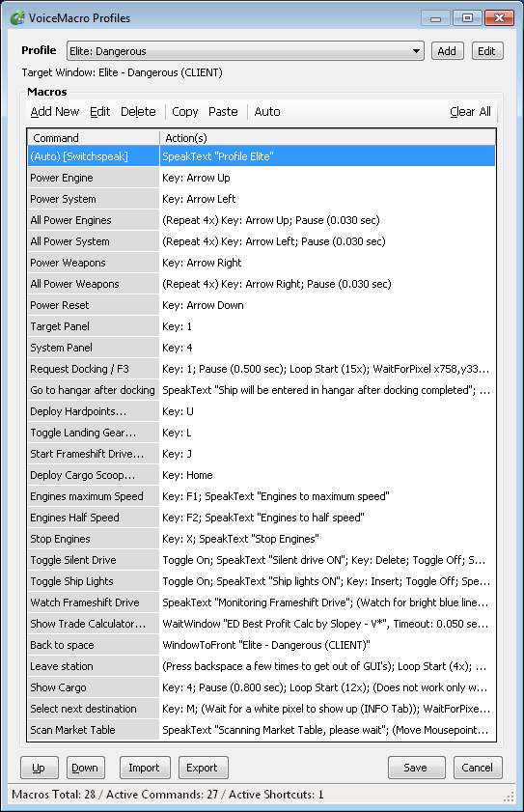Move macro Up with the Up button
Image resolution: width=524 pixels, height=812 pixels.
(40, 768)
